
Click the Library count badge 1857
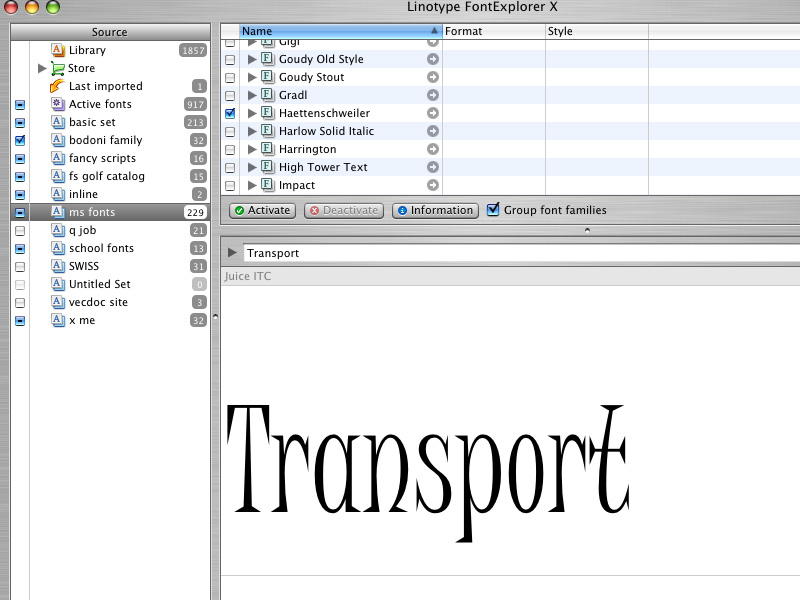(193, 51)
